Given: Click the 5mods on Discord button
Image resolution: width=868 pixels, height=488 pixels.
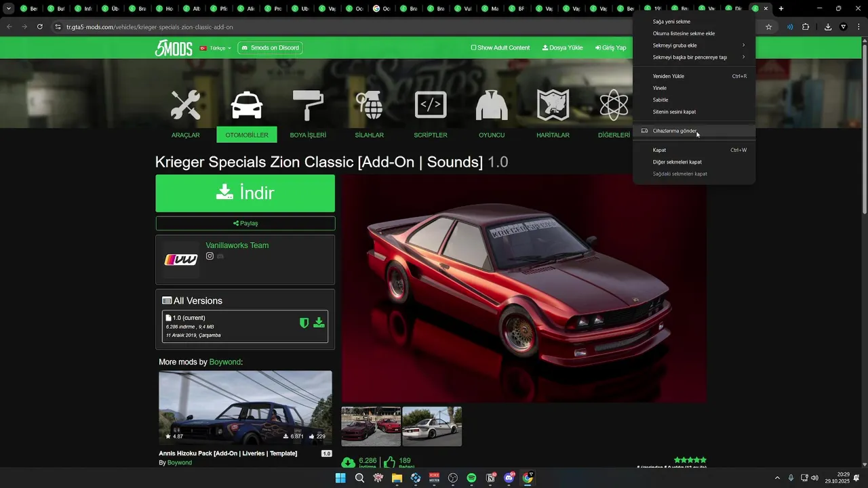Looking at the screenshot, I should point(270,48).
